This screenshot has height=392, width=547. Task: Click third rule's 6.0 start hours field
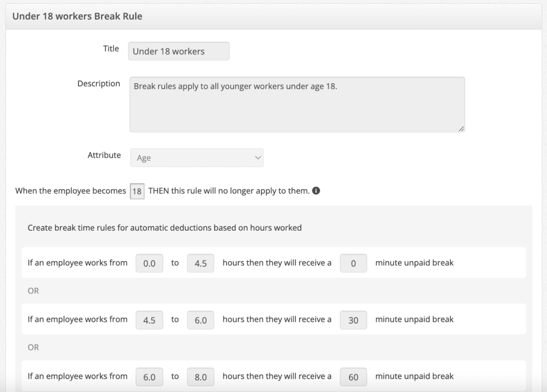point(150,377)
